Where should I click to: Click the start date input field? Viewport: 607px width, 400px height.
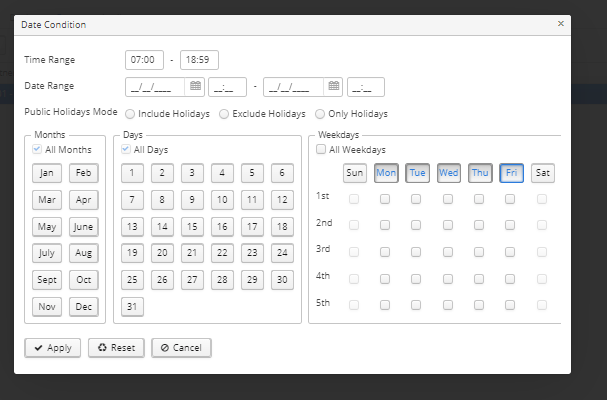tap(156, 87)
